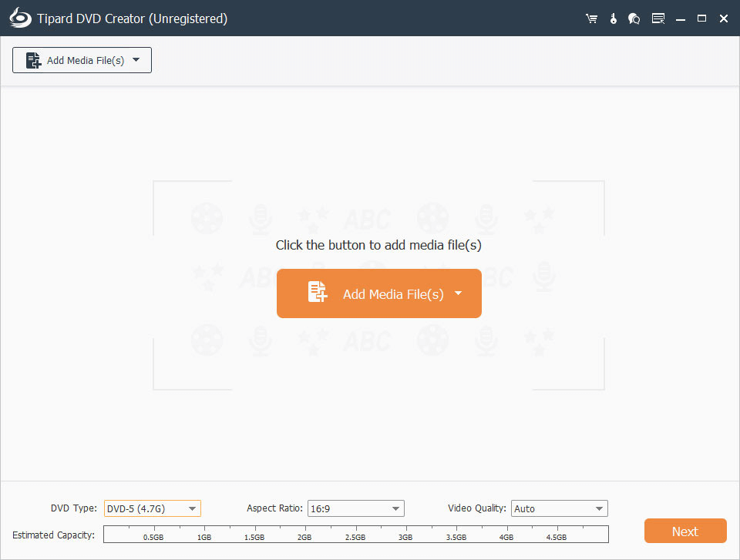Open the purchase shopping cart icon
The height and width of the screenshot is (560, 740).
point(591,18)
